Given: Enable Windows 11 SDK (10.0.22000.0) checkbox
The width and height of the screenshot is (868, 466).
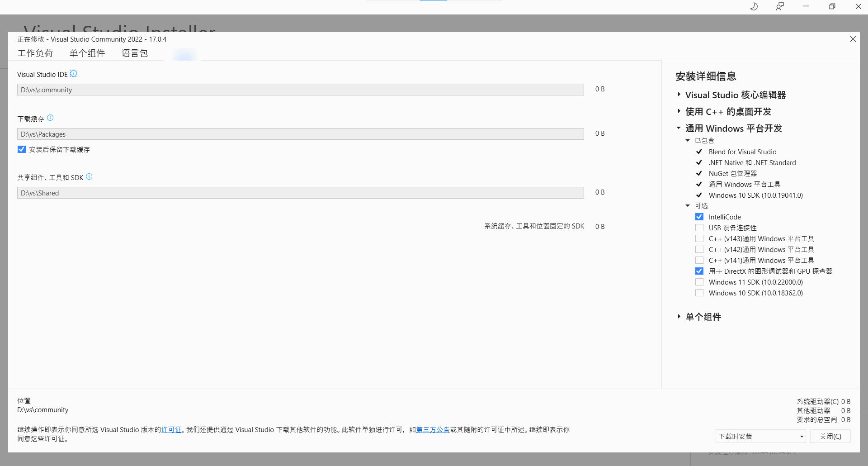Looking at the screenshot, I should tap(699, 282).
